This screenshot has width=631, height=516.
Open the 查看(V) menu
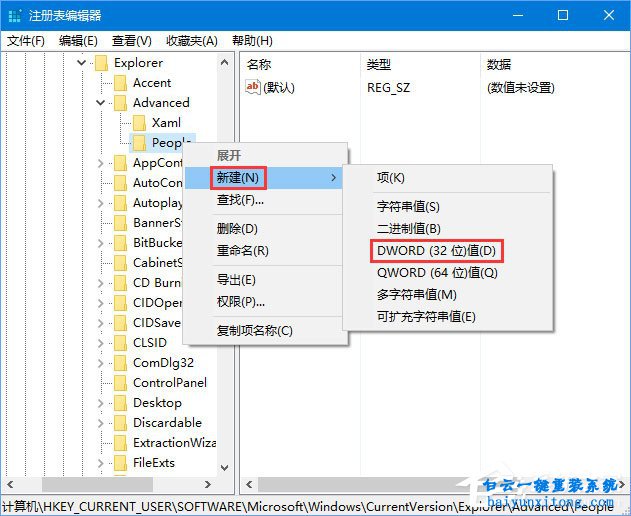(132, 41)
